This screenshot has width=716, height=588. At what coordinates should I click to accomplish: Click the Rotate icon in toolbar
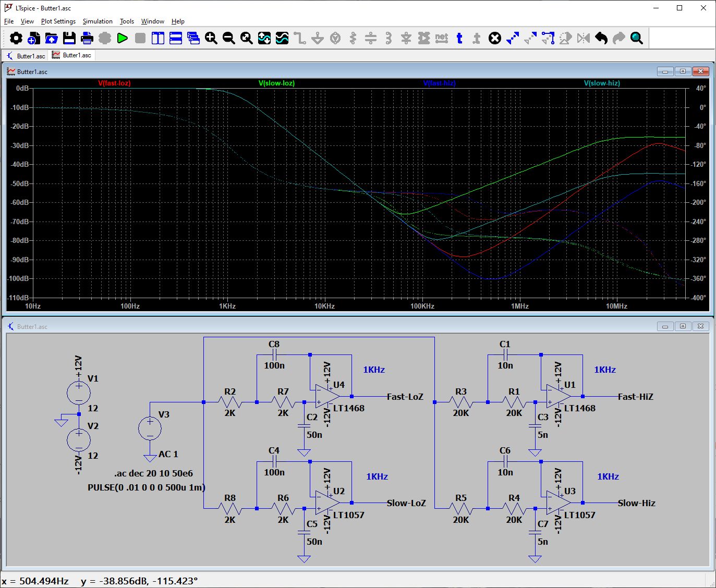(x=566, y=38)
